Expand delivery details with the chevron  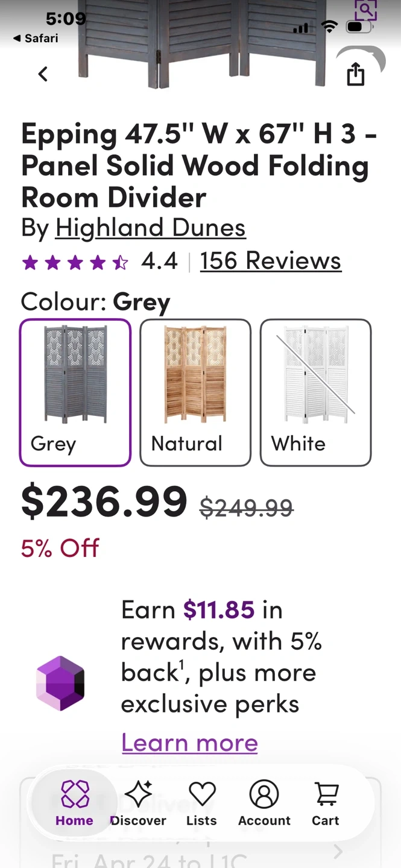click(x=338, y=851)
